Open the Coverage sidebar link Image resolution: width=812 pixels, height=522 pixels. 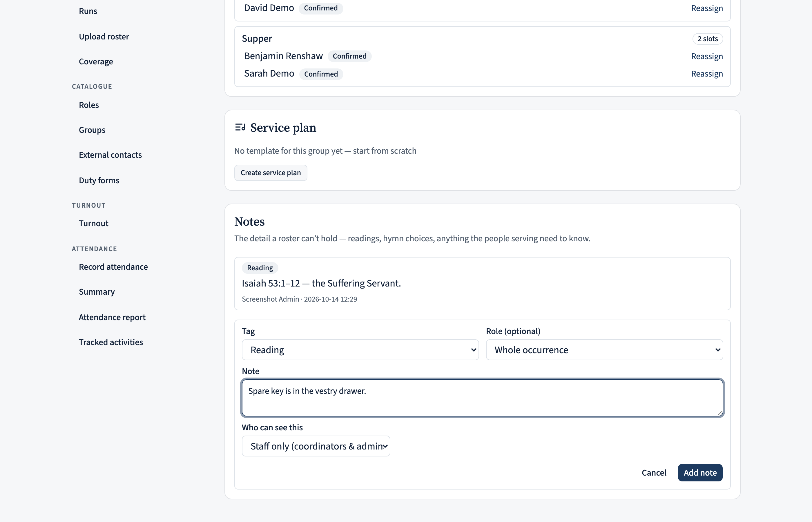tap(96, 61)
